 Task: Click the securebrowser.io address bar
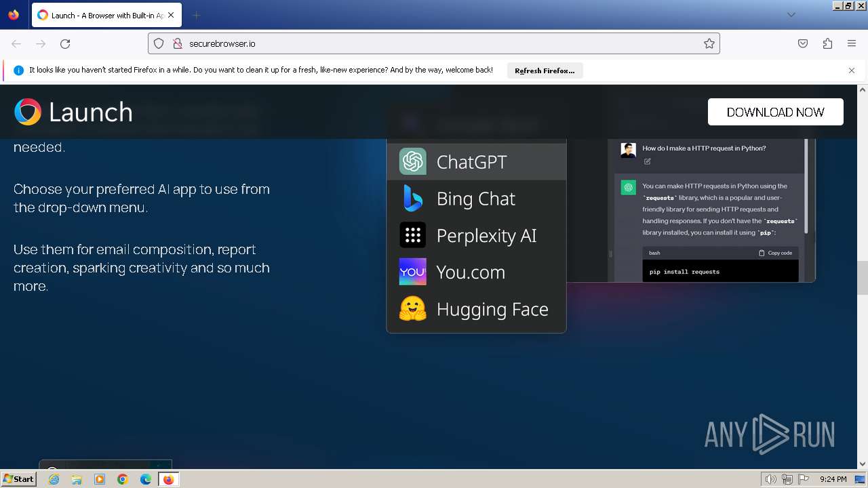point(434,43)
